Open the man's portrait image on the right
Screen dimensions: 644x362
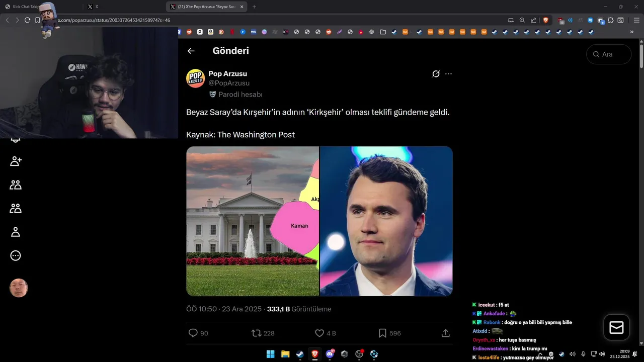point(386,221)
